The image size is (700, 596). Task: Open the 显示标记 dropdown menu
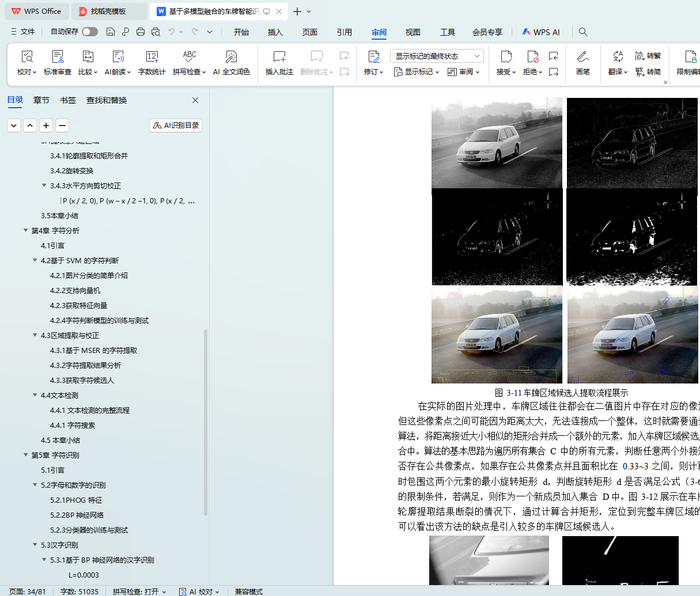(x=417, y=72)
